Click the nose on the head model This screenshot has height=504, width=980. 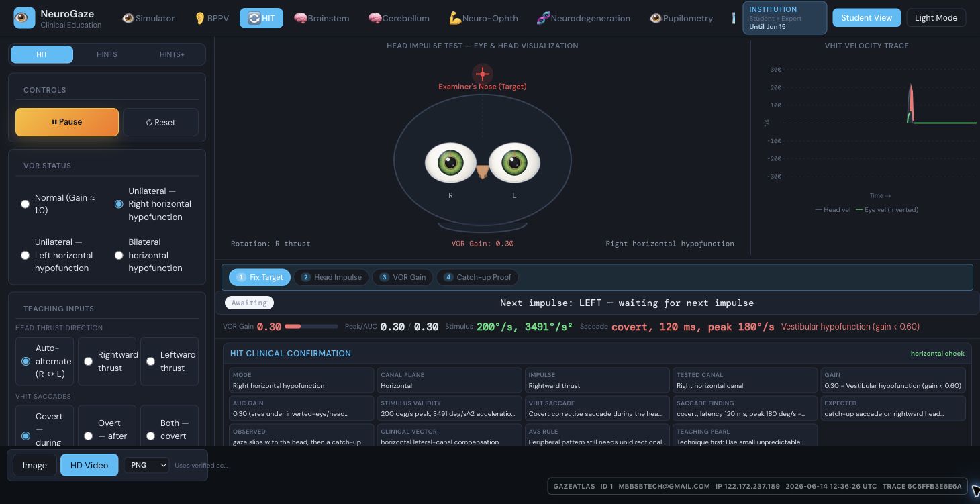pos(483,172)
